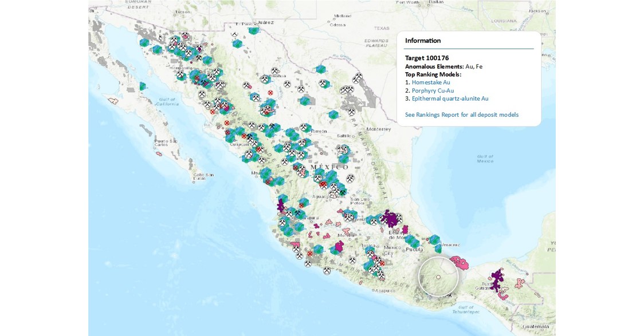Select the dashed target circle near Puebla
644x336 pixels.
[438, 276]
